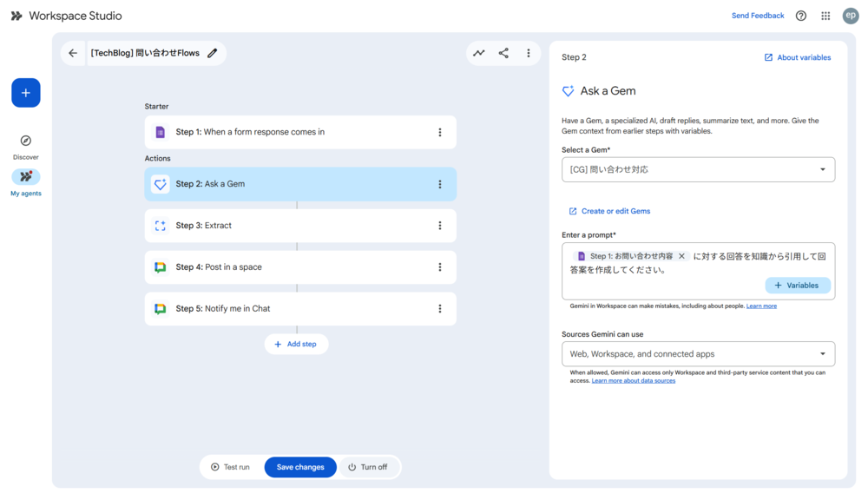Viewport: 868px width, 500px height.
Task: Expand the Select a Gem dropdown
Action: pyautogui.click(x=698, y=169)
